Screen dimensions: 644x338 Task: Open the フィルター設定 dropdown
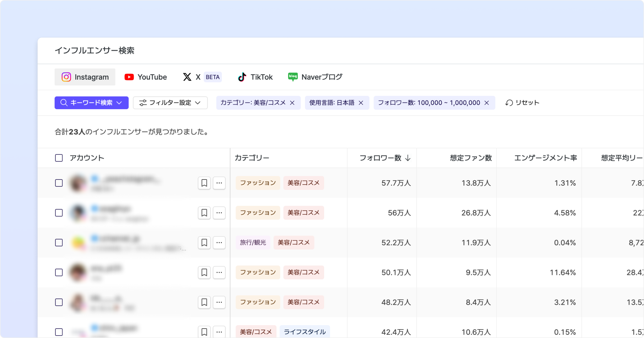(x=170, y=103)
